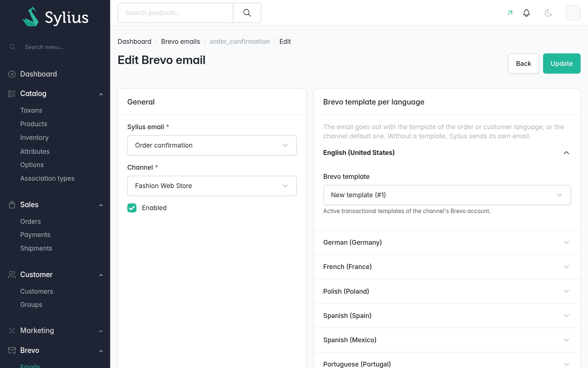Viewport: 588px width, 368px height.
Task: Open Orders in the sidebar
Action: point(31,222)
